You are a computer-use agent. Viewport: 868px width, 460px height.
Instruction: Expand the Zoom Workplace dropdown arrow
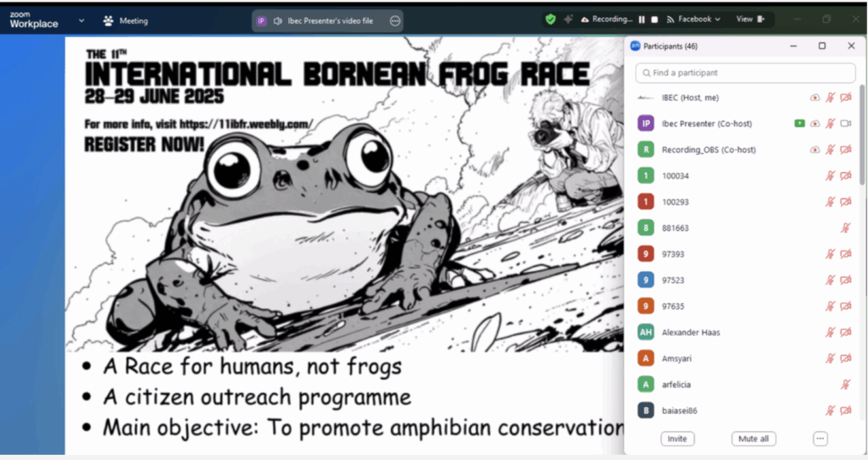click(81, 20)
